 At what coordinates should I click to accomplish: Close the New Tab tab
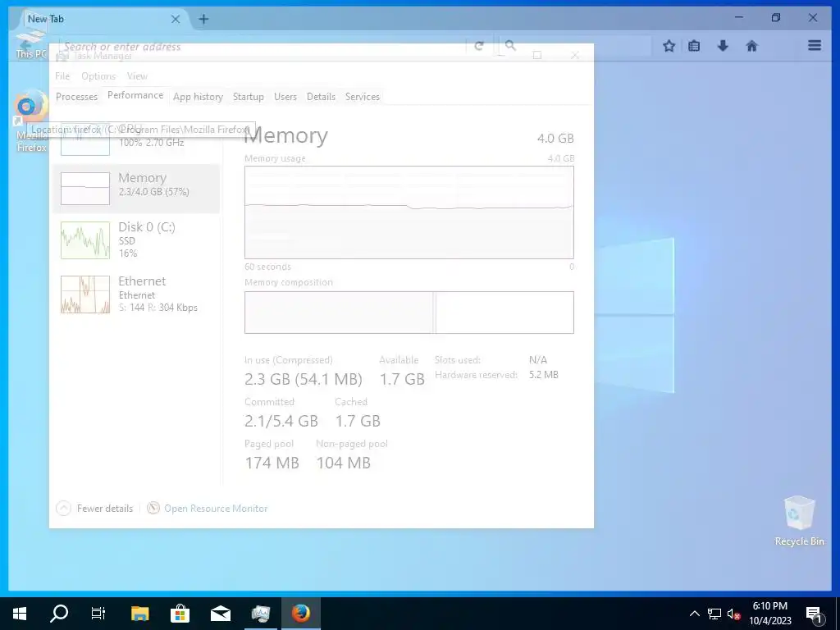[x=176, y=20]
